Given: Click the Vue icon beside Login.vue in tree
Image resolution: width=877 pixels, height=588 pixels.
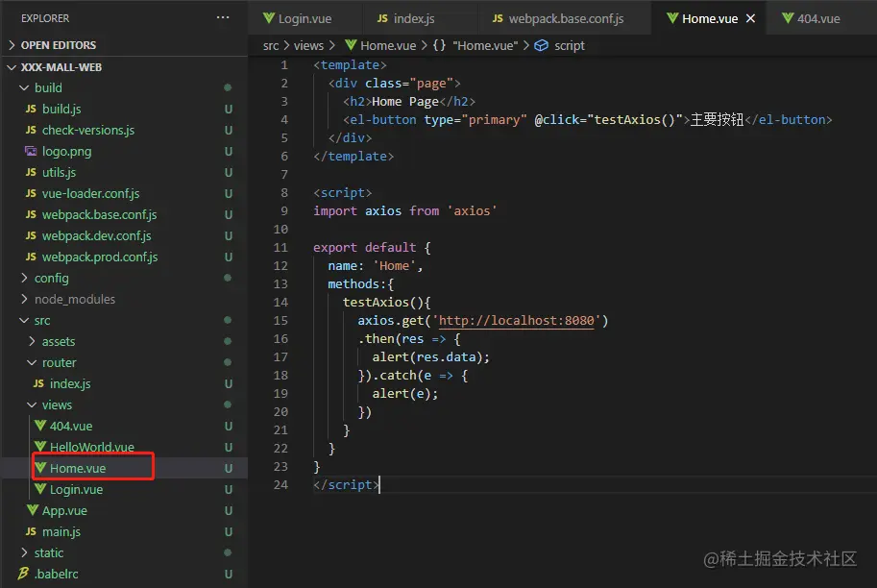Looking at the screenshot, I should (x=40, y=488).
